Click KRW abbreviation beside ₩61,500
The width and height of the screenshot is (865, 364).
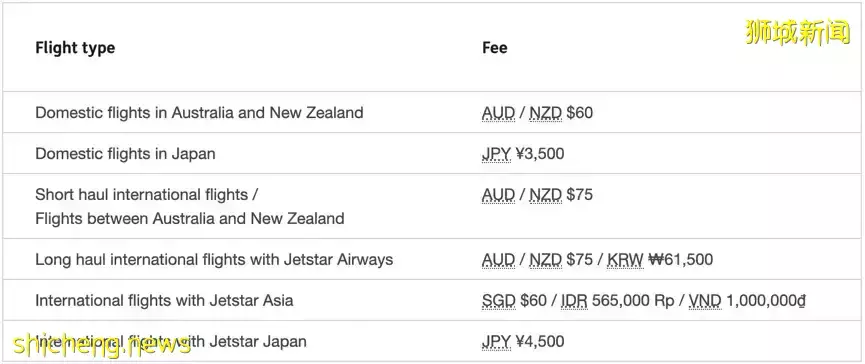[626, 259]
